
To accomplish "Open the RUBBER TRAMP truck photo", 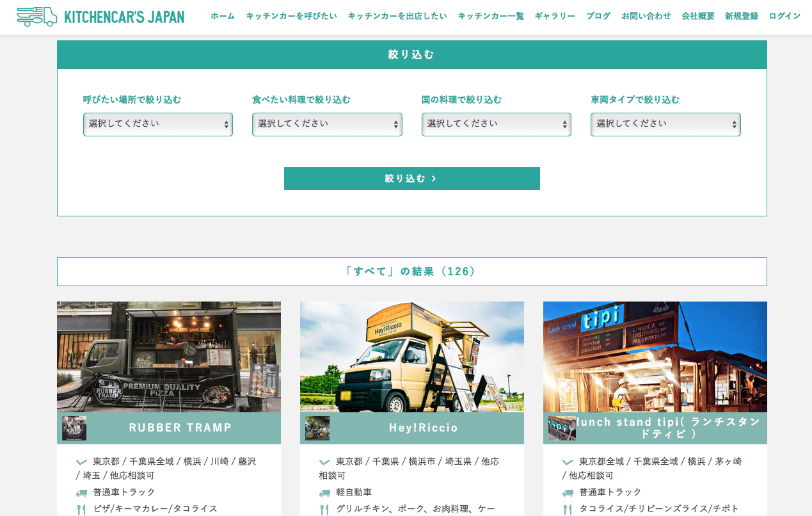I will pos(169,357).
